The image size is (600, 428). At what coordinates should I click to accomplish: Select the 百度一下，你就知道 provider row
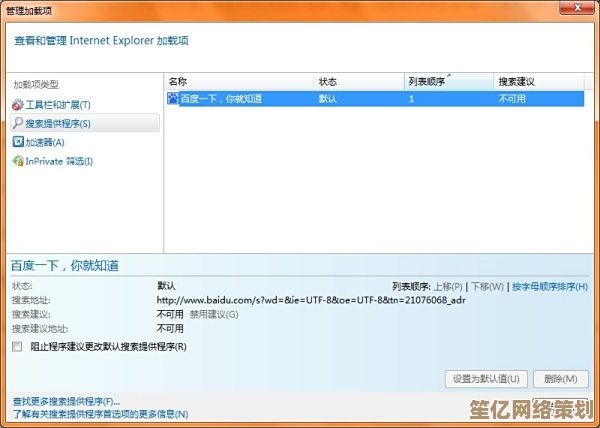click(375, 99)
